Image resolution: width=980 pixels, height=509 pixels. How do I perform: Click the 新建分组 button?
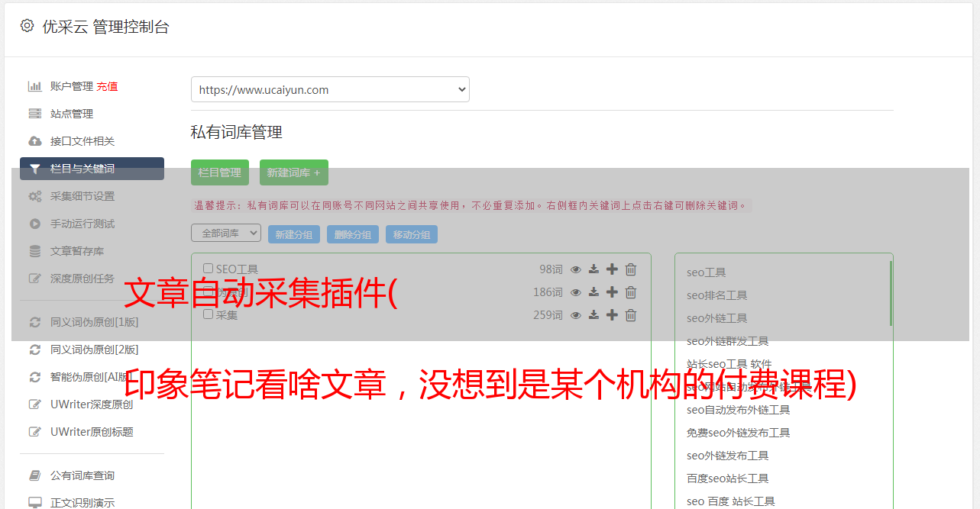click(x=294, y=234)
